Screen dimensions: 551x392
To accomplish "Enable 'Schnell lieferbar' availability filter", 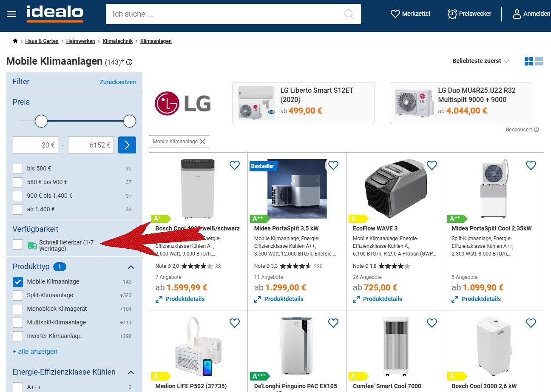I will pos(18,244).
